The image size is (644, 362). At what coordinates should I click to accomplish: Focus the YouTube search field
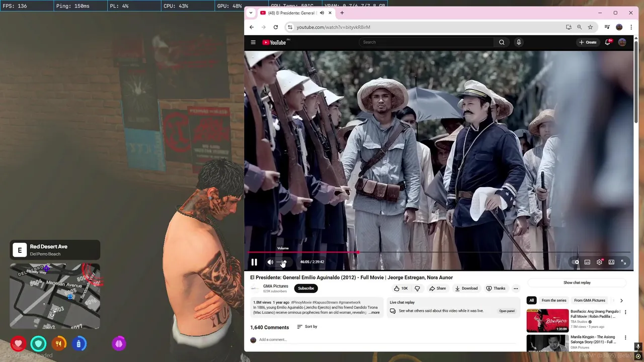[x=427, y=42]
